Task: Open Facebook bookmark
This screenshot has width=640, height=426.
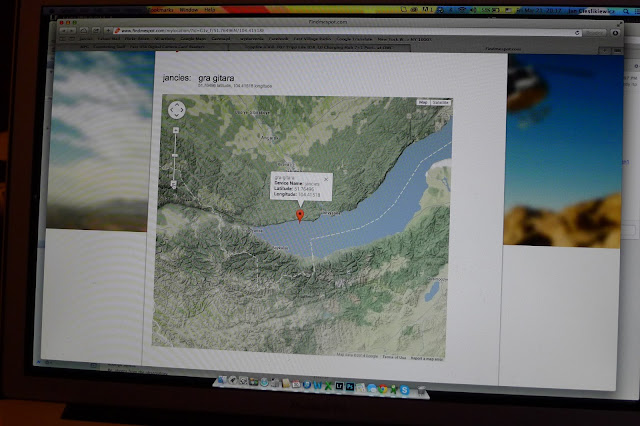Action: click(x=279, y=39)
